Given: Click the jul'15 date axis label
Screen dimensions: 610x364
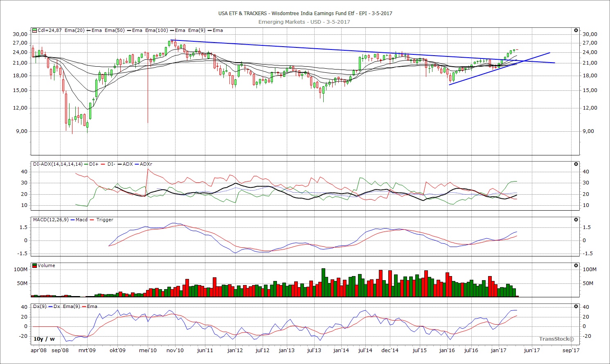Looking at the screenshot, I should tap(420, 351).
